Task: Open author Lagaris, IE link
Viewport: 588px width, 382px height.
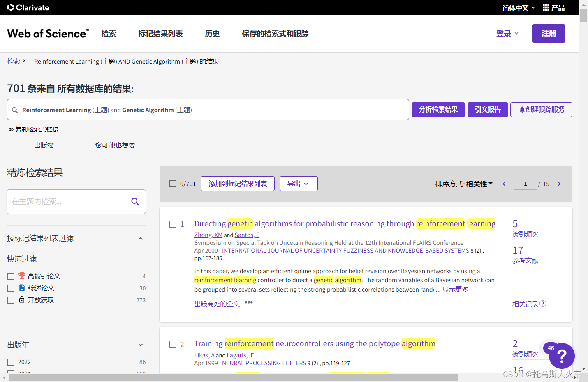Action: pyautogui.click(x=241, y=355)
